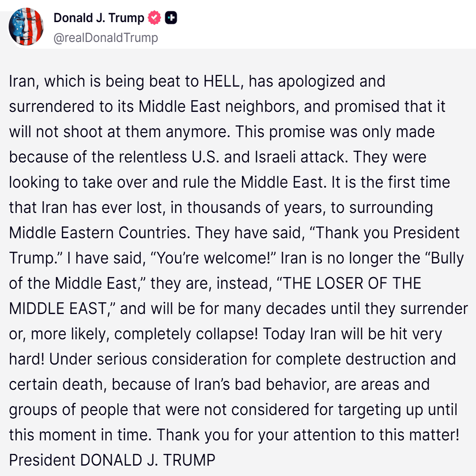Open the @realDonaldTrump handle link
This screenshot has height=476, width=476.
tap(106, 38)
